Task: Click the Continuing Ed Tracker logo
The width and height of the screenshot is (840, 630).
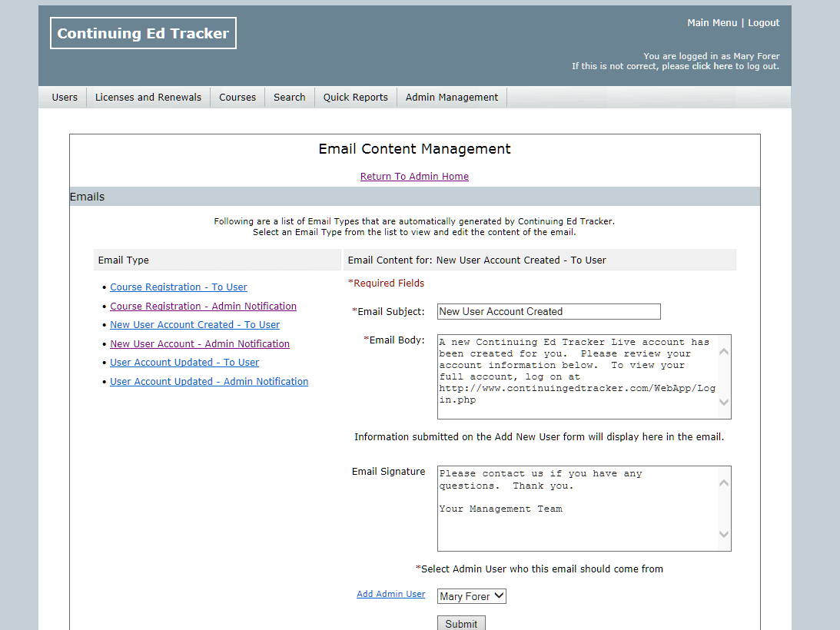Action: click(x=143, y=34)
